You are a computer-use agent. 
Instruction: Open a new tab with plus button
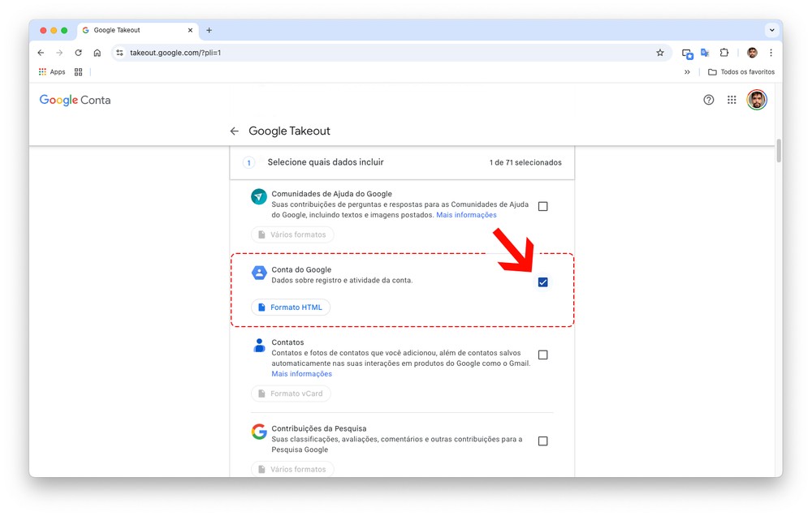point(209,30)
